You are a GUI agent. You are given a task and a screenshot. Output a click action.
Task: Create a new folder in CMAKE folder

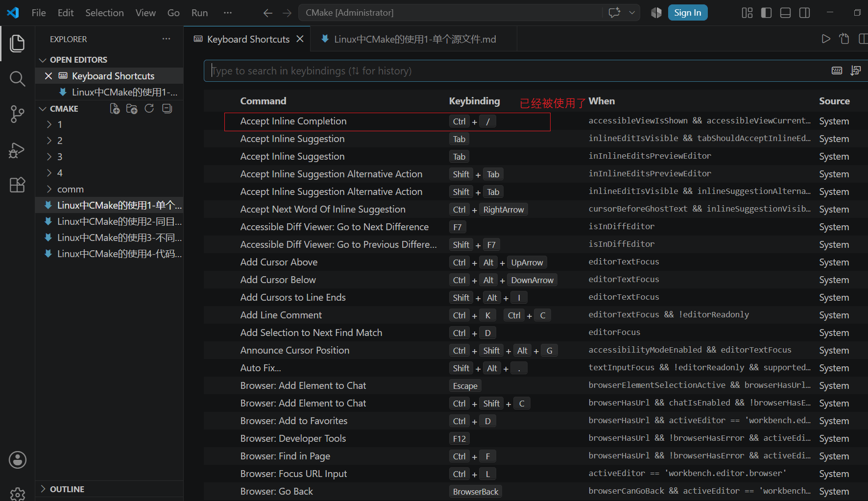132,109
